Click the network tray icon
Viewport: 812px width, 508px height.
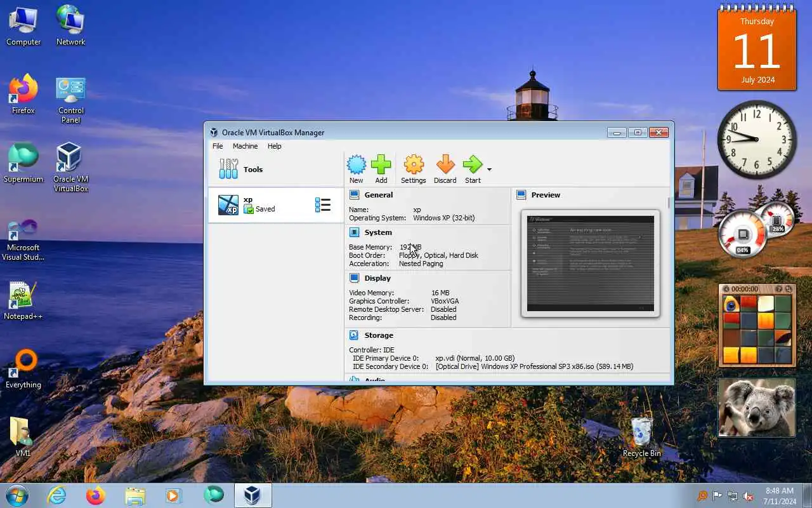[733, 496]
